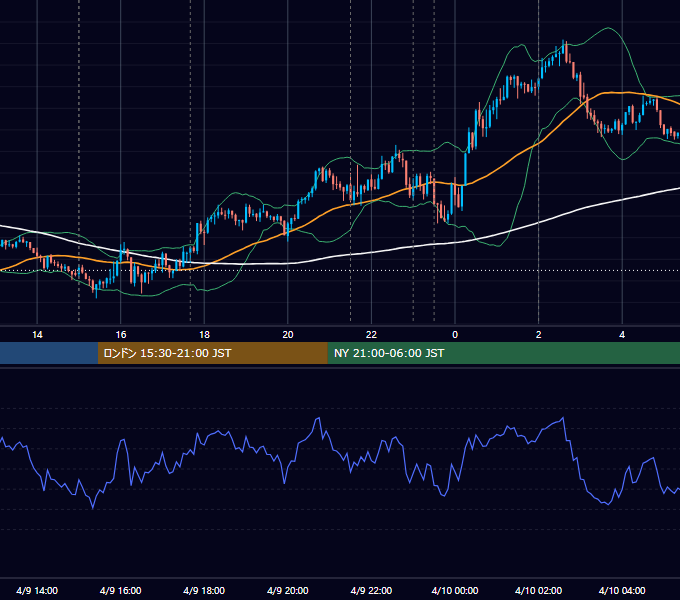Viewport: 680px width, 600px height.
Task: Click the 4/9 16:00 time label
Action: click(x=121, y=590)
